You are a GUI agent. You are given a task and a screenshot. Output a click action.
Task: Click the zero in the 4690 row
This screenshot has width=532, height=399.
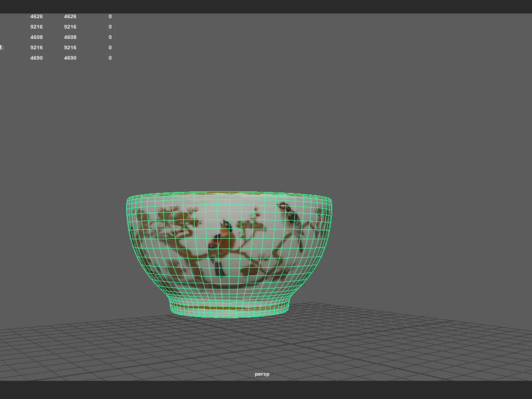110,58
